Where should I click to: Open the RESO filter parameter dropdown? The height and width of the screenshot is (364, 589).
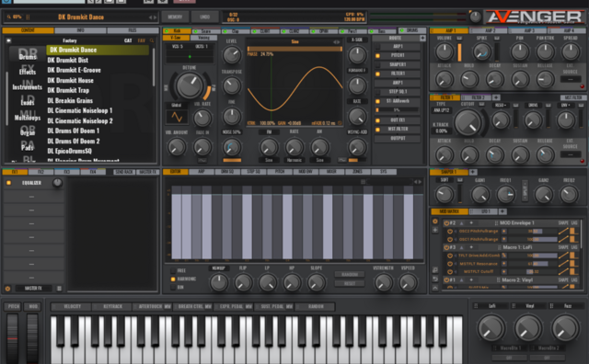(x=501, y=106)
